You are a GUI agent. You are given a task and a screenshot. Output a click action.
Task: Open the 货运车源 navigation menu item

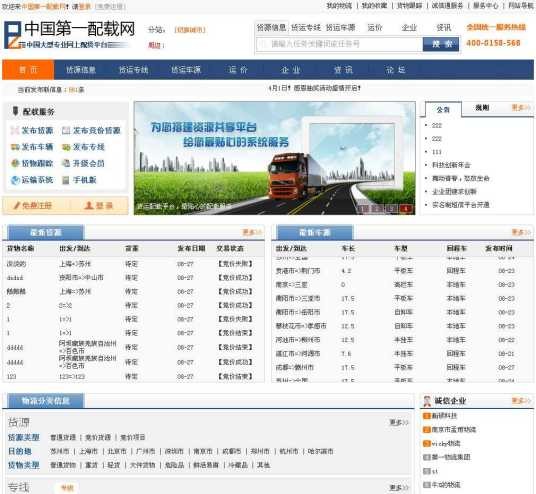pyautogui.click(x=186, y=70)
